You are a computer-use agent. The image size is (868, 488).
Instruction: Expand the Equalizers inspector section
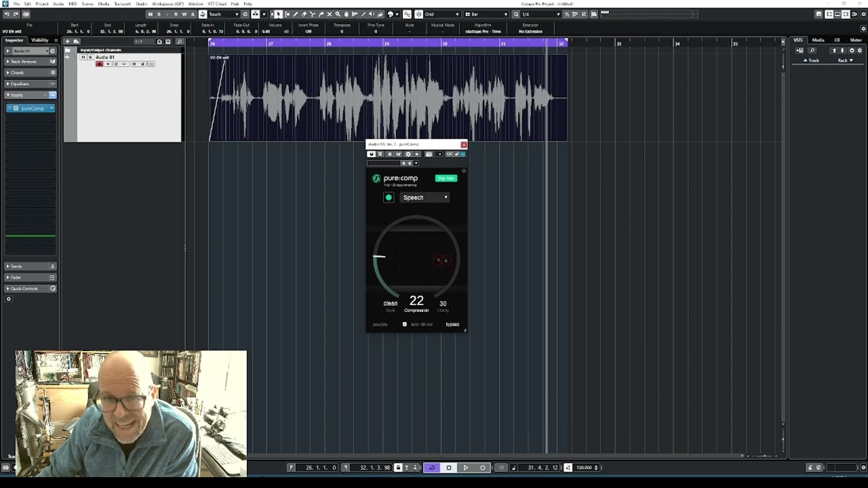coord(31,84)
